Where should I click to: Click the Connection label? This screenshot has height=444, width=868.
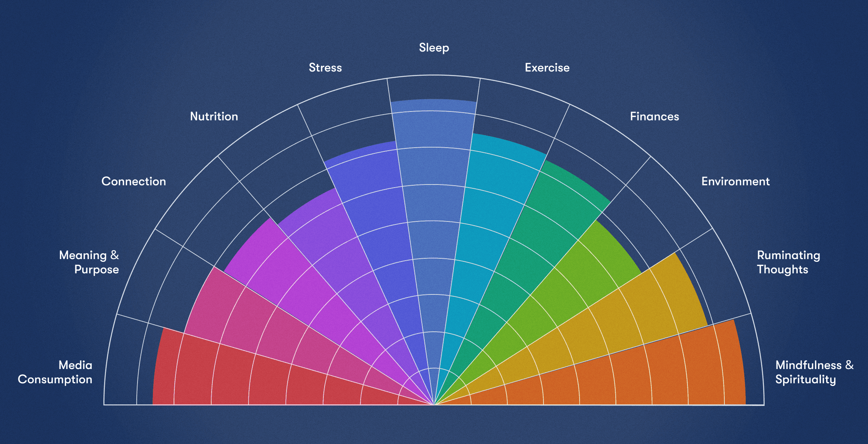(x=134, y=181)
